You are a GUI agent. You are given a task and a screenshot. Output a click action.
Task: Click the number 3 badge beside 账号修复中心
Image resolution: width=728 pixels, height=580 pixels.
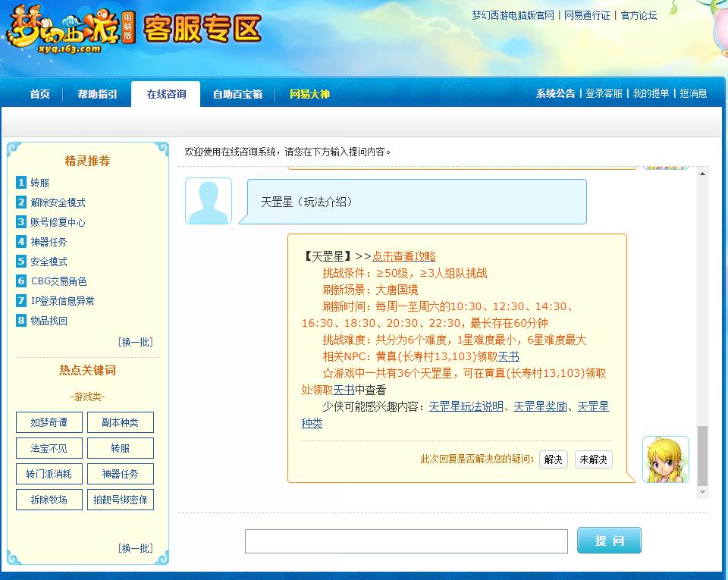coord(21,222)
